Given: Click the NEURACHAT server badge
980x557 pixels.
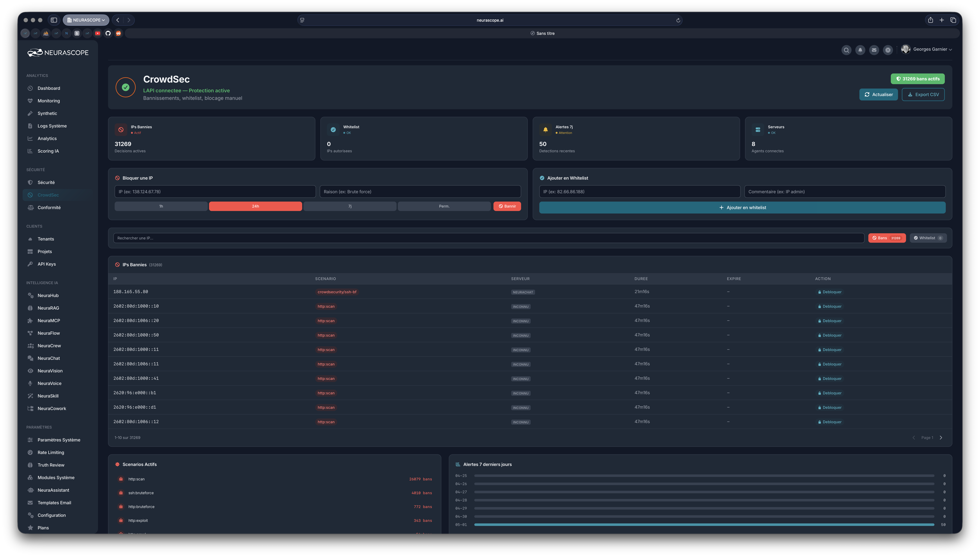Looking at the screenshot, I should click(x=523, y=292).
